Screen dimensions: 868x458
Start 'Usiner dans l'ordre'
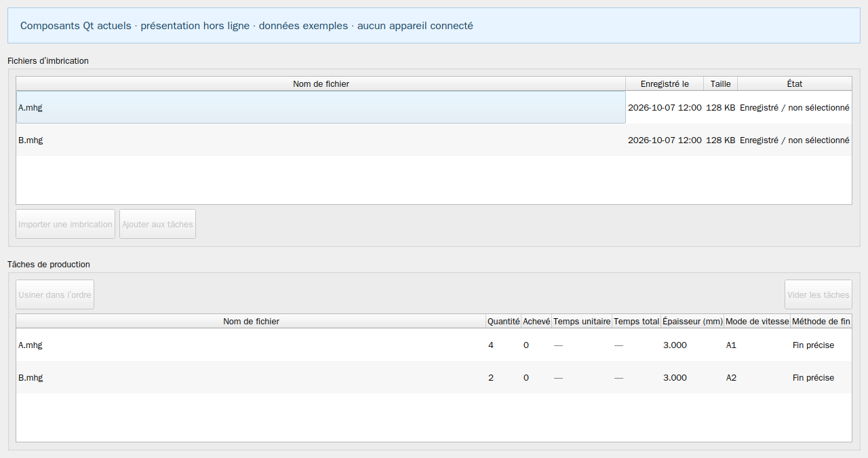[x=55, y=294]
